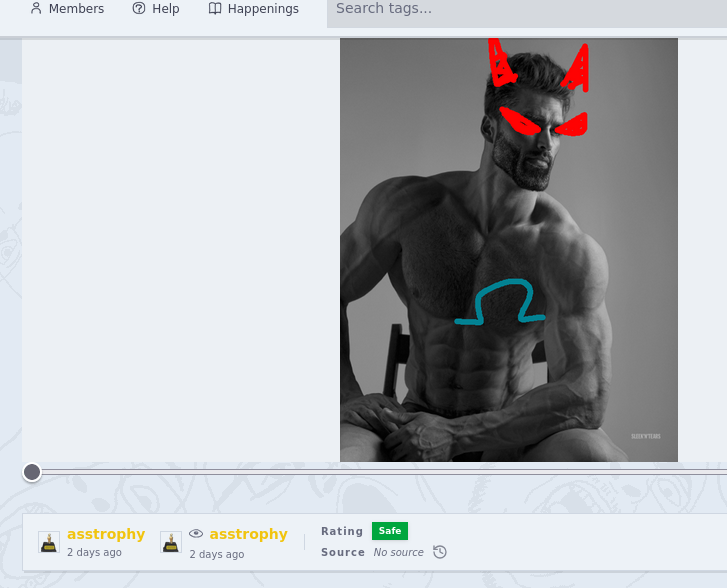Click the Help question mark icon
Image resolution: width=727 pixels, height=588 pixels.
click(x=139, y=8)
